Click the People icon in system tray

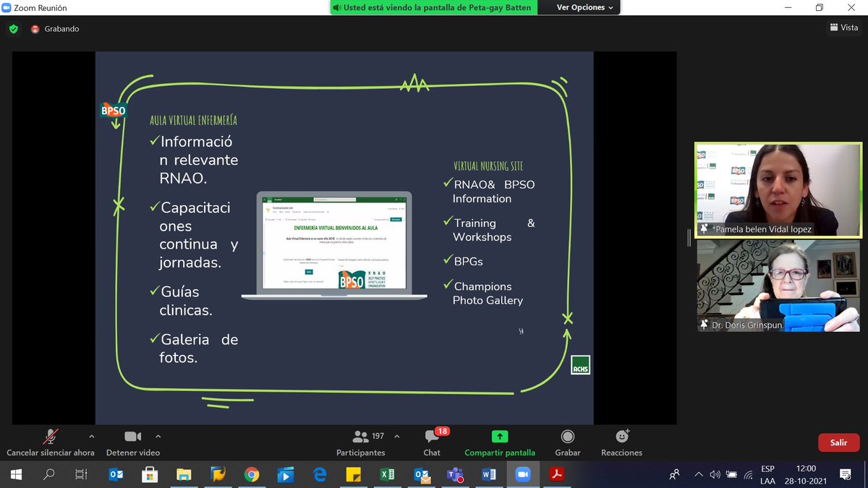click(x=674, y=474)
